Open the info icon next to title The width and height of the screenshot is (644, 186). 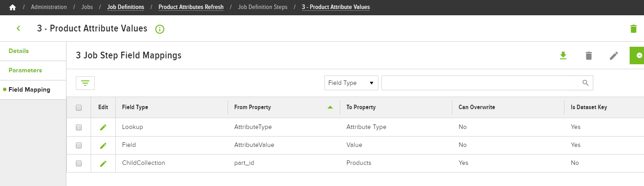click(160, 29)
